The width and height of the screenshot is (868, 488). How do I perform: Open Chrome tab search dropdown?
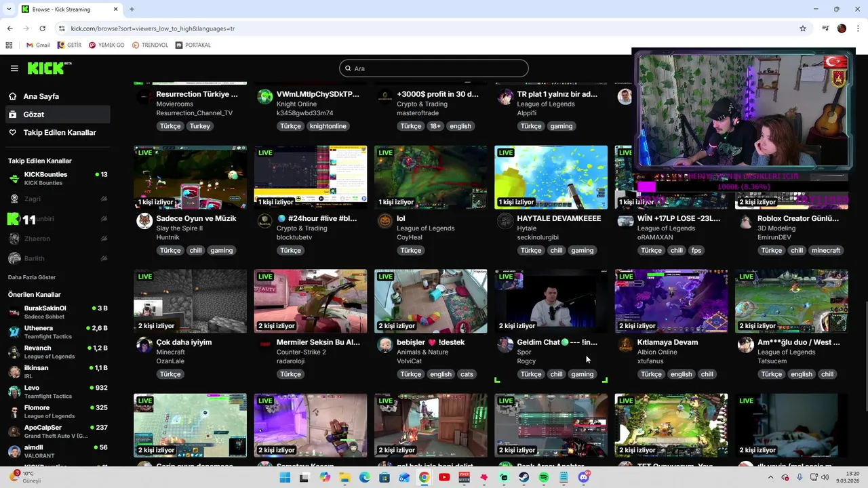(x=9, y=9)
